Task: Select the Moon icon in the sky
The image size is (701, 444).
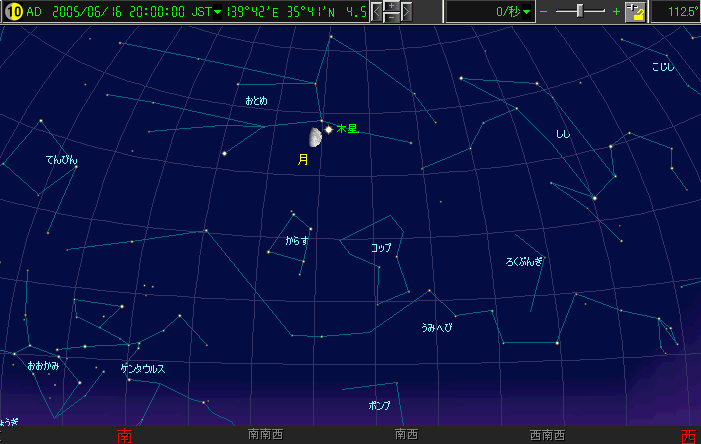Action: click(x=315, y=135)
